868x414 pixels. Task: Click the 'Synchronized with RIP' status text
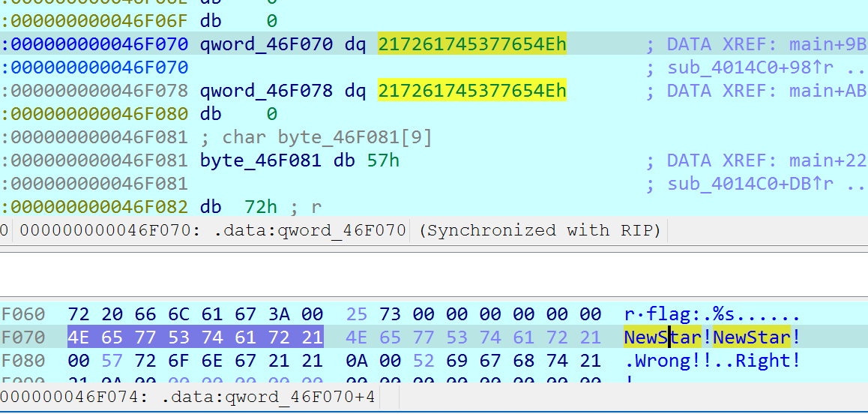[539, 231]
